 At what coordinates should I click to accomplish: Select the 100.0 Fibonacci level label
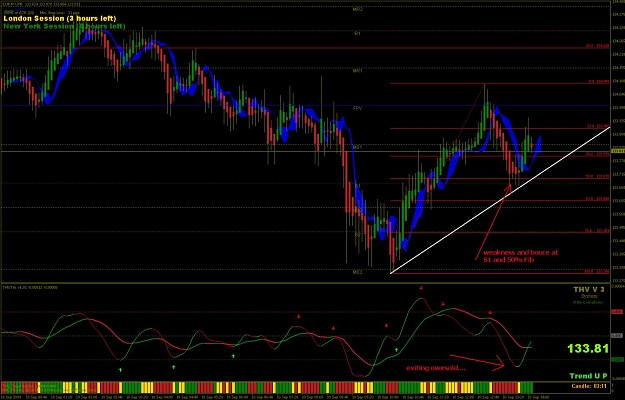(x=597, y=271)
